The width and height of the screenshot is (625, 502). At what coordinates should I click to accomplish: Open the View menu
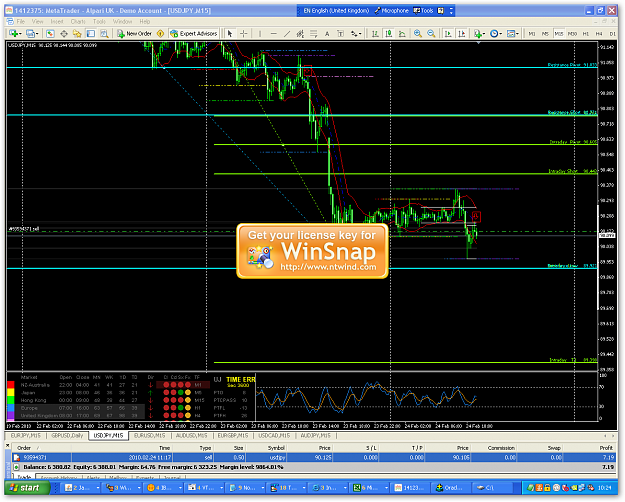tap(37, 22)
